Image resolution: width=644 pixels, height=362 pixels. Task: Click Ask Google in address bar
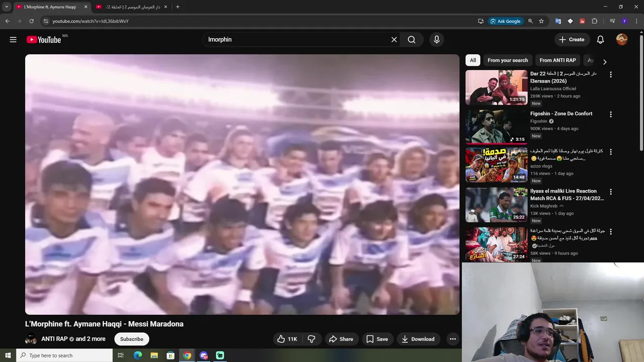(x=506, y=21)
